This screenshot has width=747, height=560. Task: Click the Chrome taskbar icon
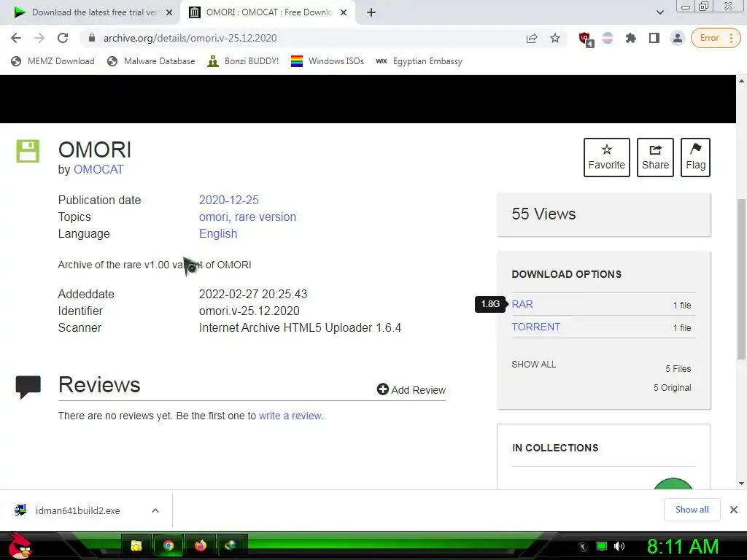(x=169, y=545)
